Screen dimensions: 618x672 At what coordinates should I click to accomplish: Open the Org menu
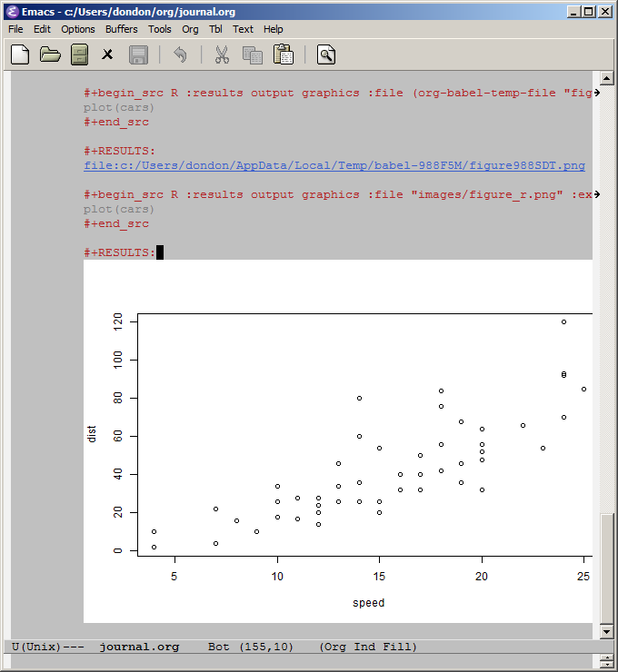(190, 29)
